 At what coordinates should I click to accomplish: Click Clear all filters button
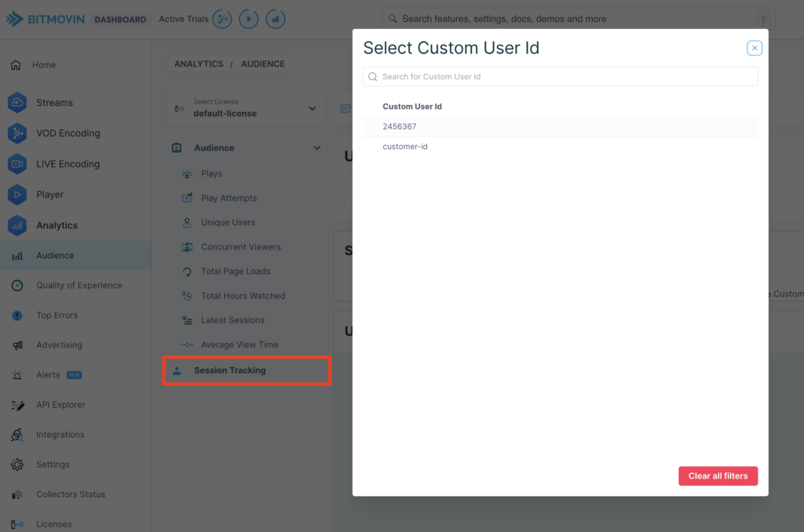718,476
